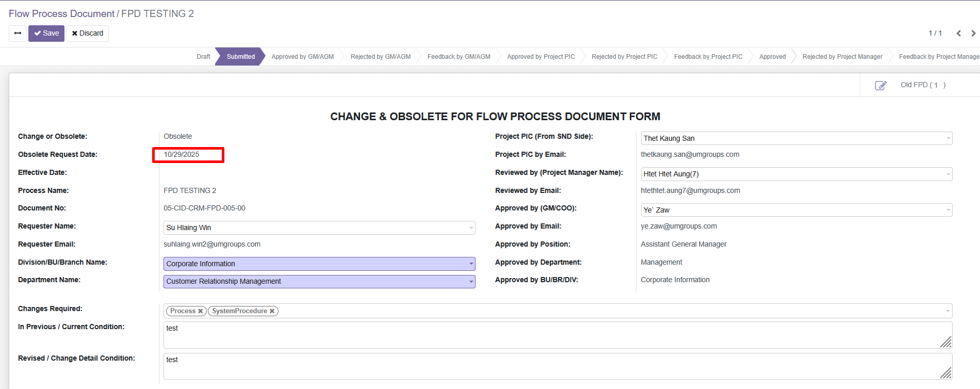980x389 pixels.
Task: Select Rejected by Project PIC stage
Action: pos(625,57)
